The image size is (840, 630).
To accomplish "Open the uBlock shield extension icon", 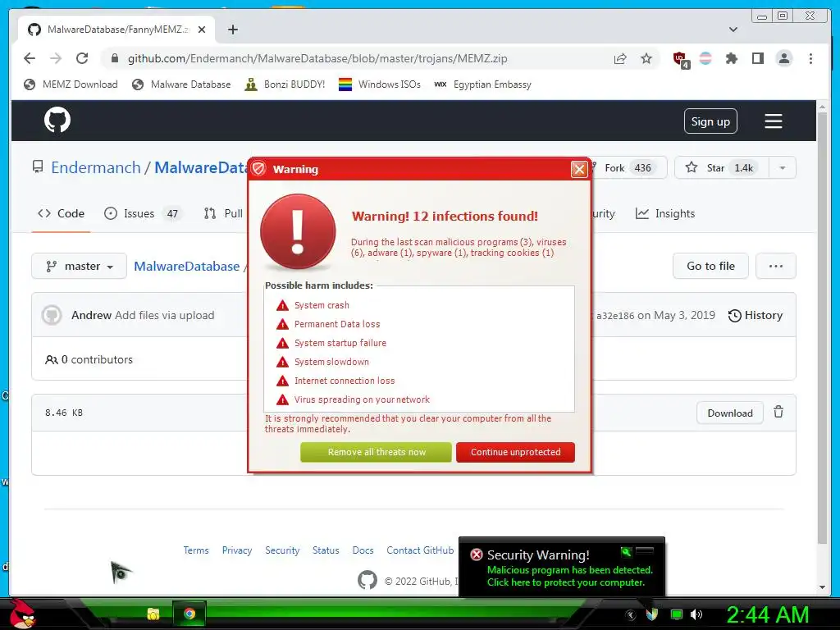I will click(680, 59).
